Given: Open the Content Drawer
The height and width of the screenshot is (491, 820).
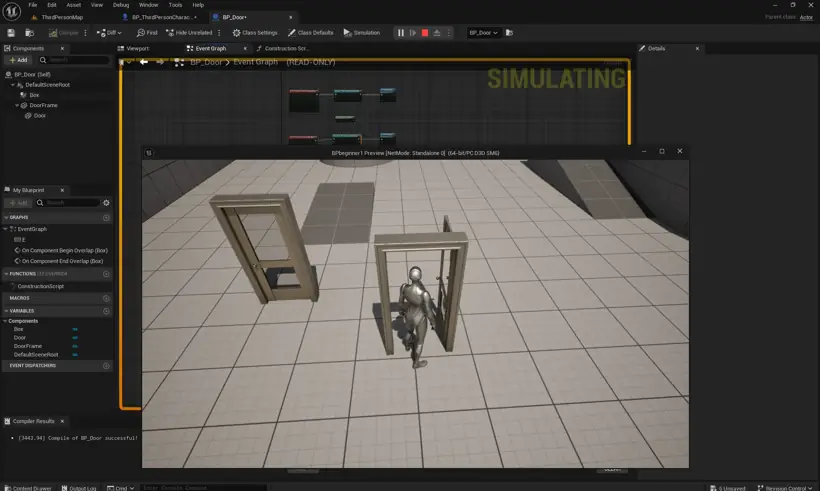Looking at the screenshot, I should [x=28, y=488].
